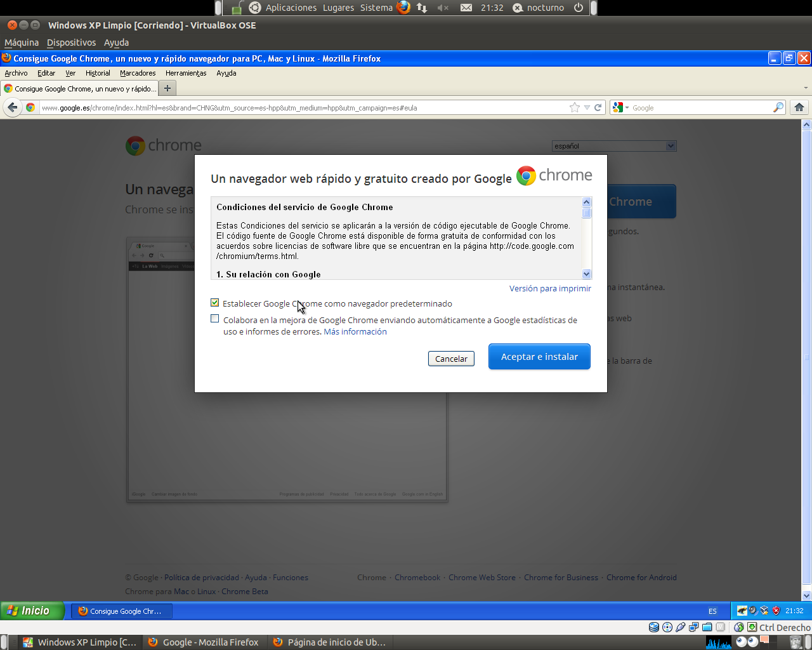Viewport: 812px width, 650px height.
Task: Open the VirtualBox Dispositivos menu
Action: click(71, 43)
